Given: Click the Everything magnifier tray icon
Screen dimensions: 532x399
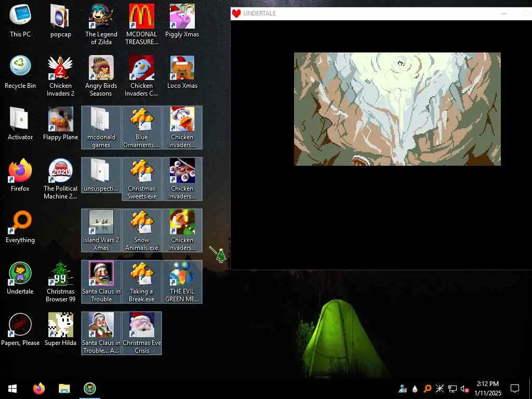Looking at the screenshot, I should click(x=427, y=389).
